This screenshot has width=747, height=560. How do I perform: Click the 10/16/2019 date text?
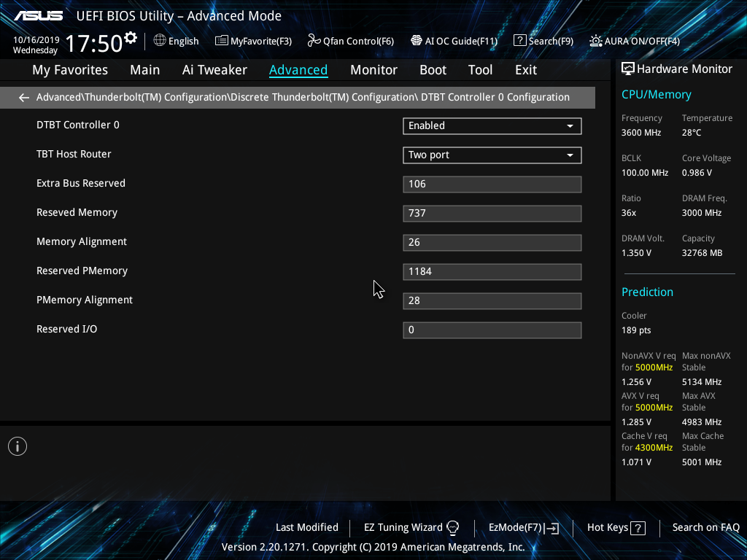click(x=36, y=40)
